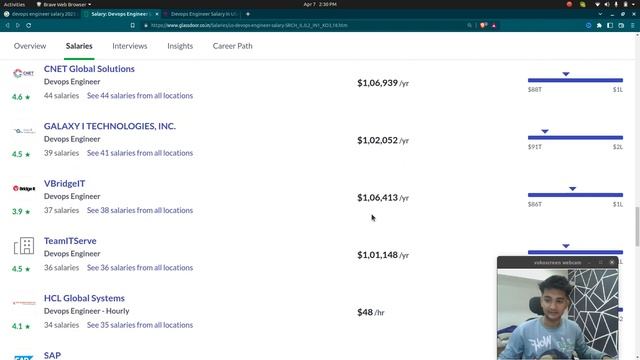This screenshot has width=640, height=360.
Task: Open the VBridgeIT company link
Action: [64, 183]
